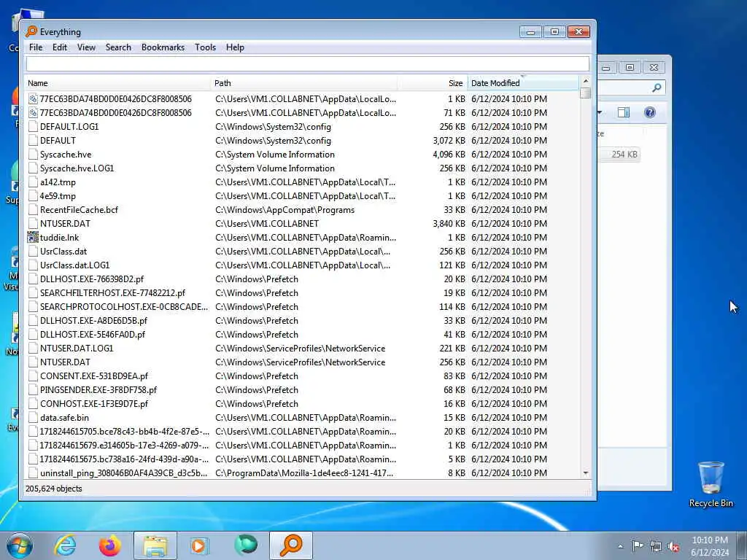Click the scrollbar up arrow in results

[586, 81]
